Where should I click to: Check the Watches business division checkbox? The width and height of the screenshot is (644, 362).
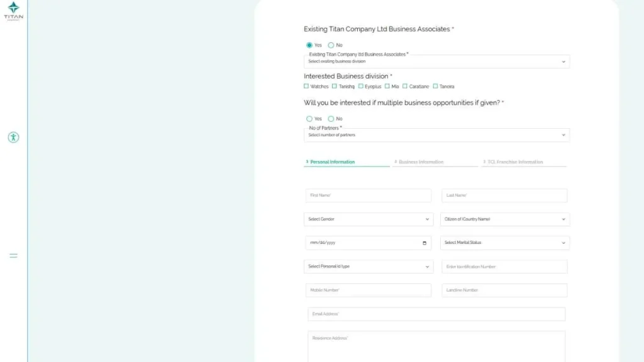click(306, 86)
